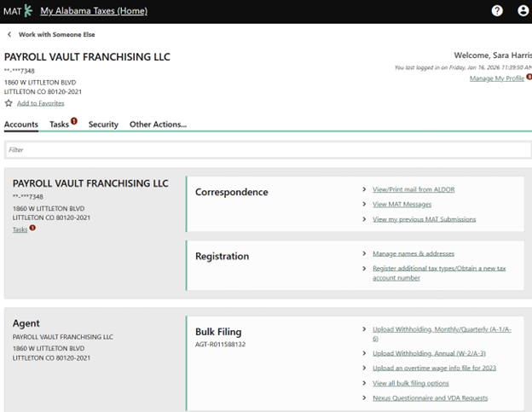
Task: Open Manage My Profile link
Action: click(x=497, y=78)
